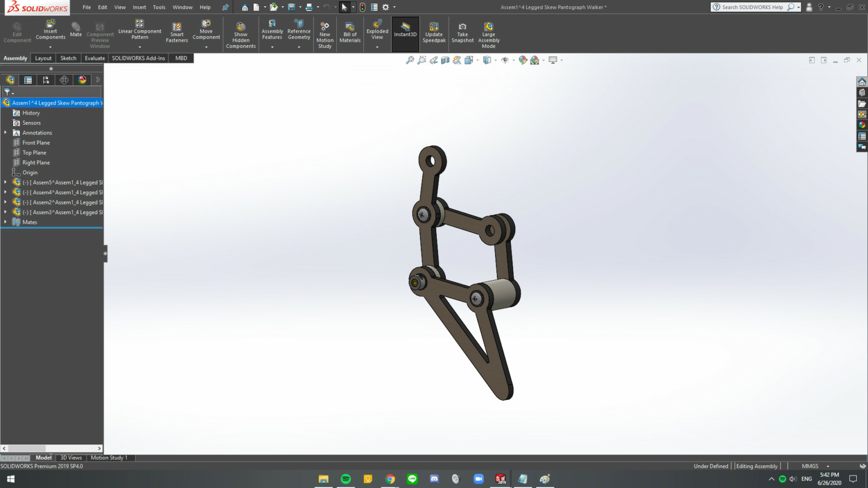Open Motion Study 1 tab
The image size is (868, 488).
click(x=109, y=457)
